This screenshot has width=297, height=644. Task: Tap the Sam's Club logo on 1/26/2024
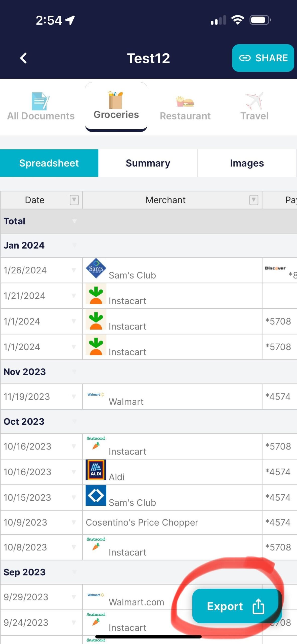[96, 268]
